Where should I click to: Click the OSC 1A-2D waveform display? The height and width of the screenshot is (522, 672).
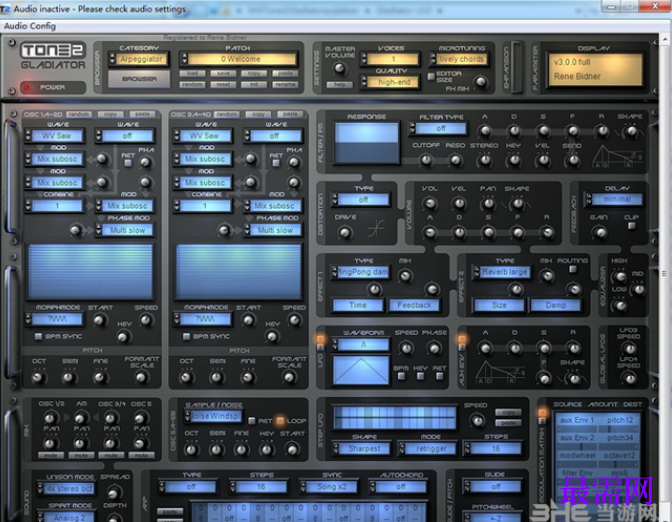click(x=90, y=272)
